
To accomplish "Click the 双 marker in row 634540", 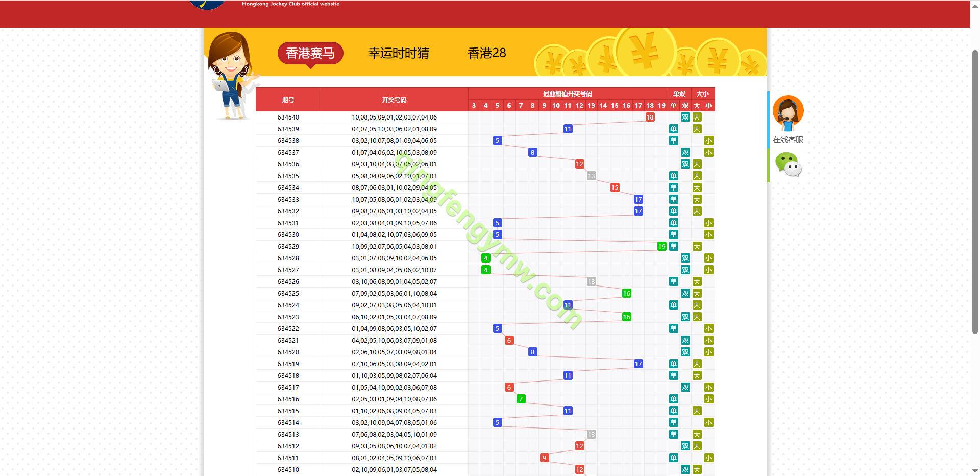I will (x=685, y=117).
